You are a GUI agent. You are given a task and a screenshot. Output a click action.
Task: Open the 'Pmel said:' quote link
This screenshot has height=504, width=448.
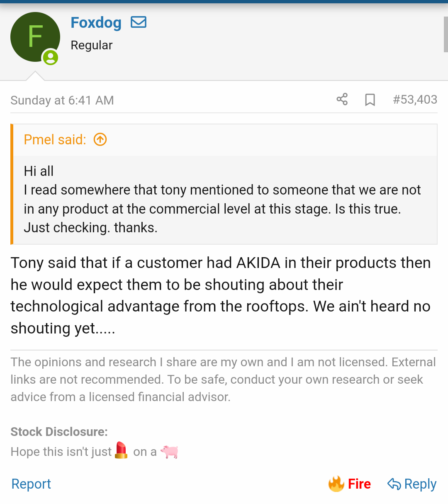(55, 140)
